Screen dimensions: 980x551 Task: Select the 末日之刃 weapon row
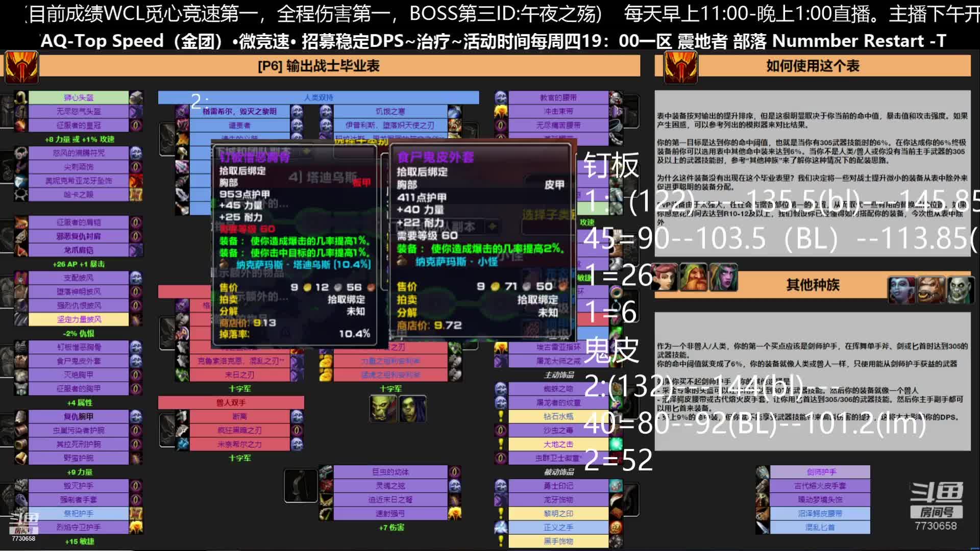239,375
